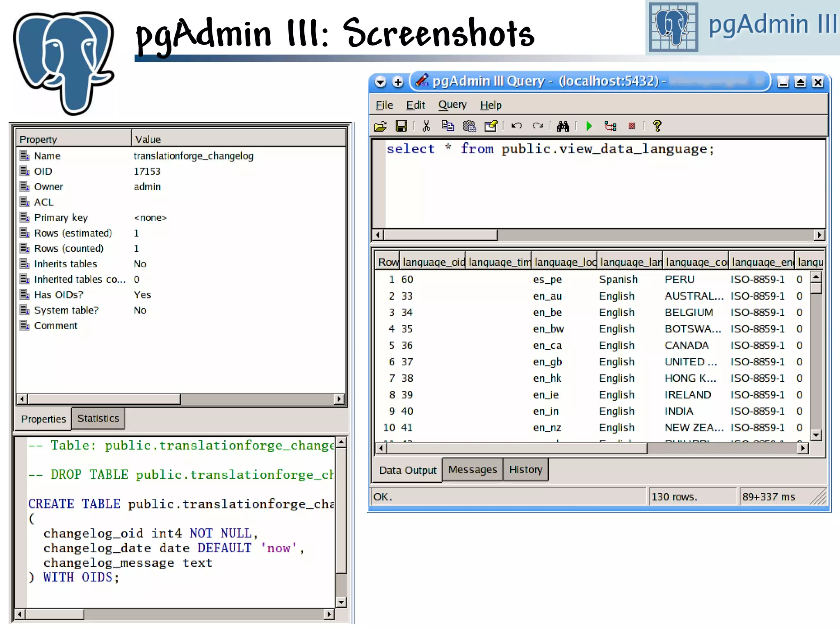Click the results grid down scroll arrow
The image size is (840, 629).
pos(816,435)
